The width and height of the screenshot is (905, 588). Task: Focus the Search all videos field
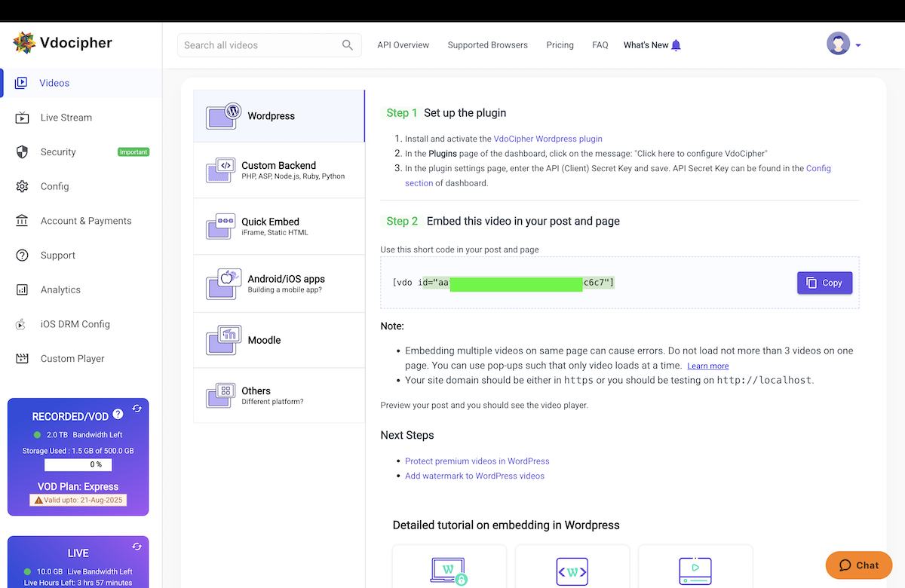(x=269, y=45)
